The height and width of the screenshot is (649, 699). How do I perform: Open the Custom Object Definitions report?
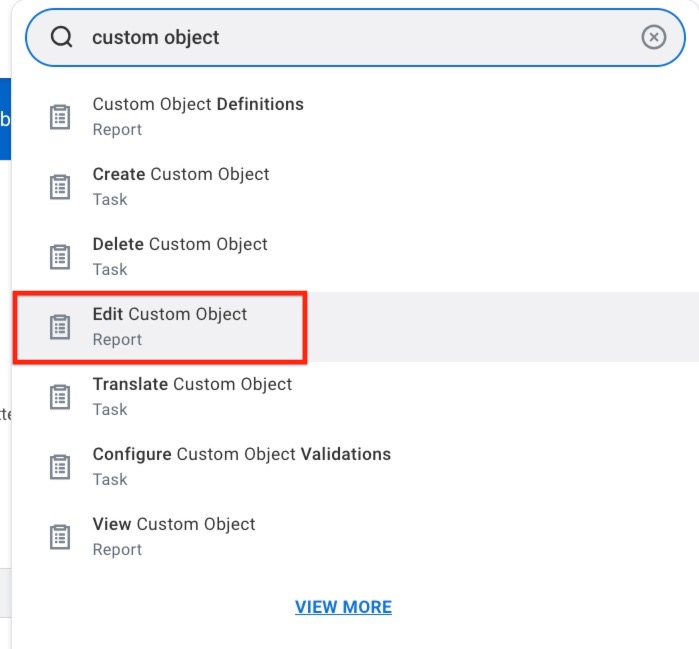pyautogui.click(x=198, y=104)
